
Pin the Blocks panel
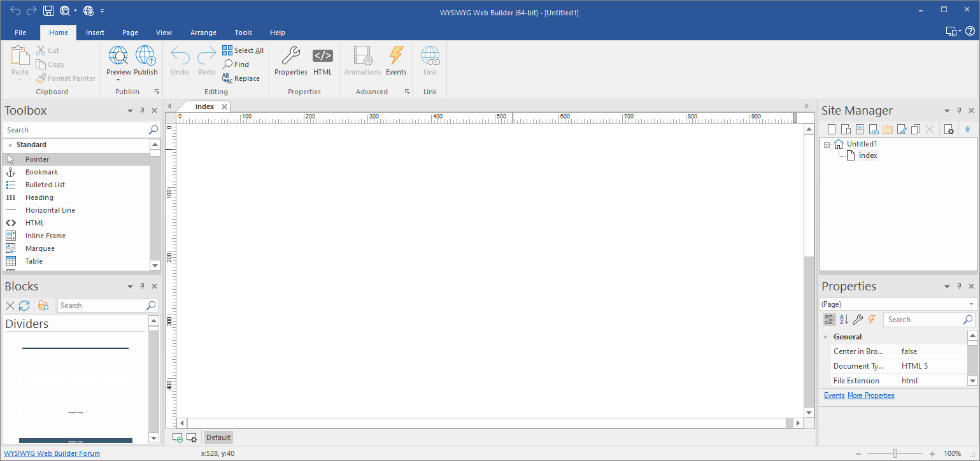coord(143,287)
